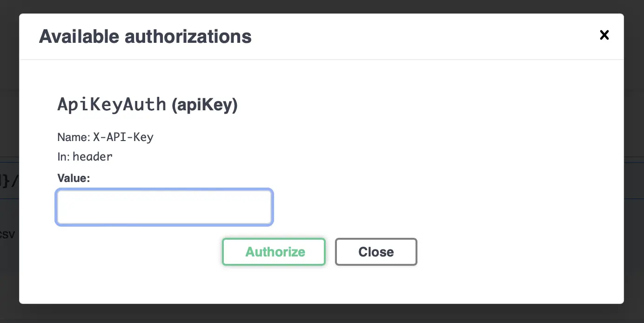Click the dimmed overlay above the modal

pyautogui.click(x=322, y=7)
